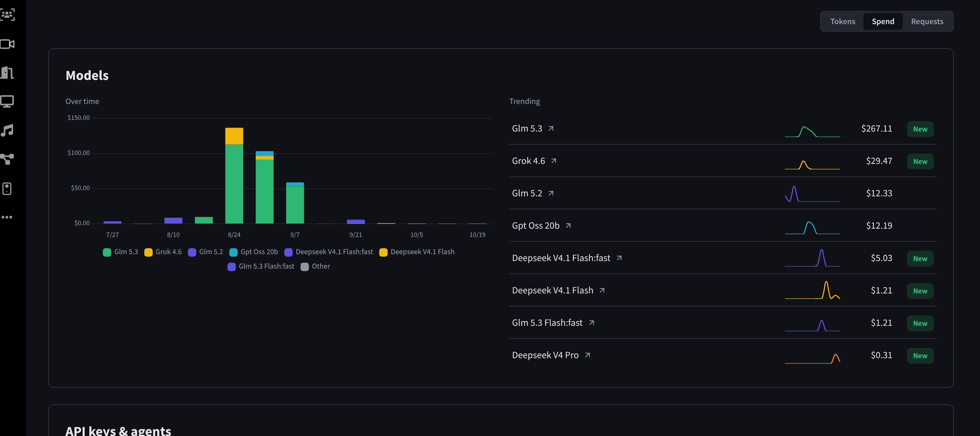Open the Glm 5.3 trending model
The width and height of the screenshot is (980, 436).
coord(527,128)
